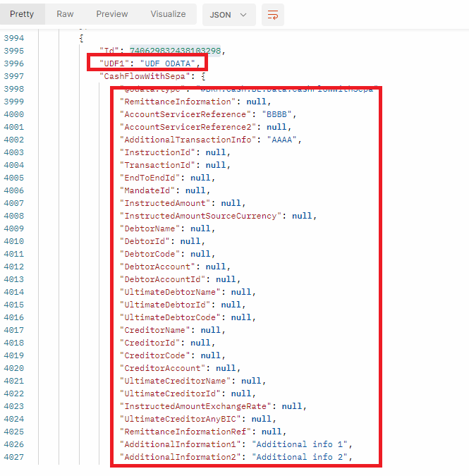Click the "AAAA" AdditionalTransactionInfo value
The image size is (469, 476).
coord(284,140)
